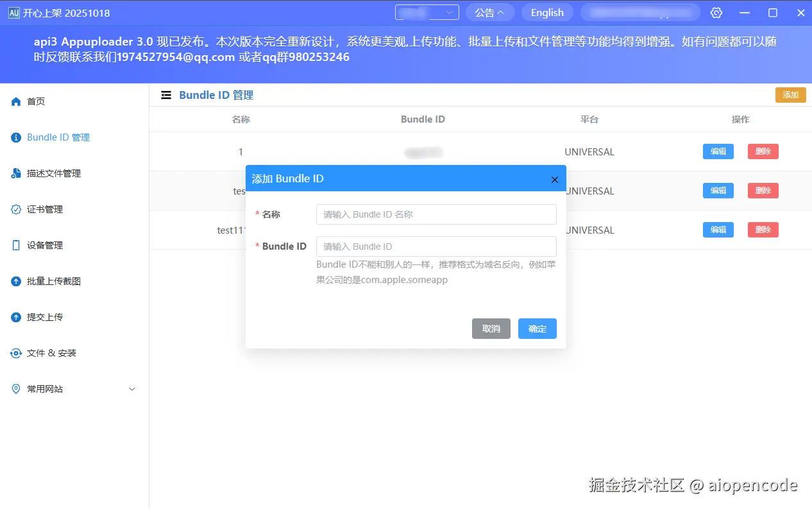The width and height of the screenshot is (812, 509).
Task: Open the 首页 home icon in sidebar
Action: (15, 101)
